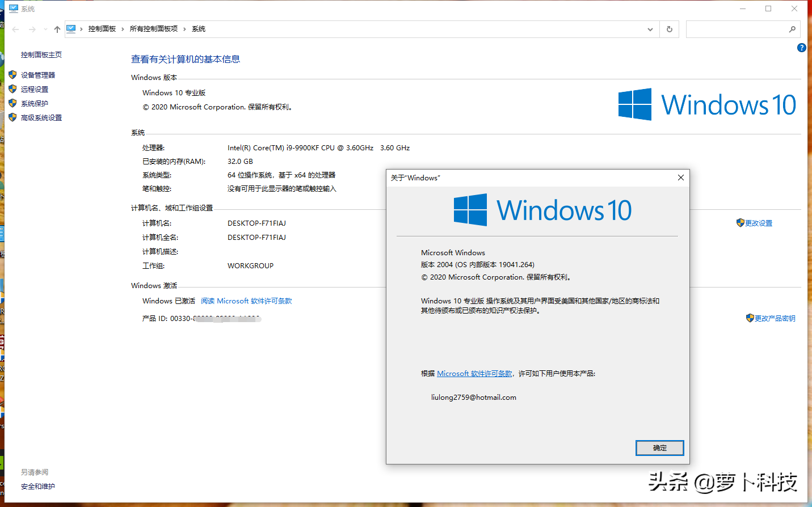Open 设备管理器 from the sidebar
The height and width of the screenshot is (507, 812).
(x=38, y=75)
